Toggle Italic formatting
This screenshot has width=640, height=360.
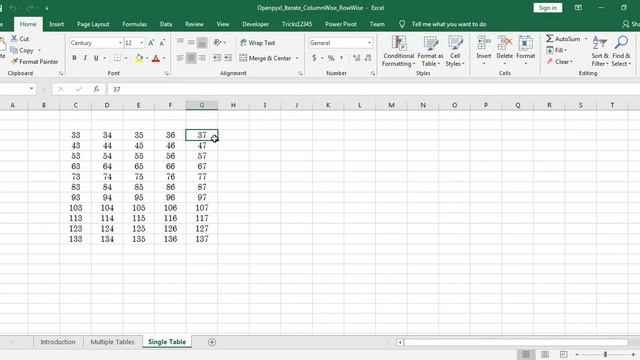(x=85, y=58)
